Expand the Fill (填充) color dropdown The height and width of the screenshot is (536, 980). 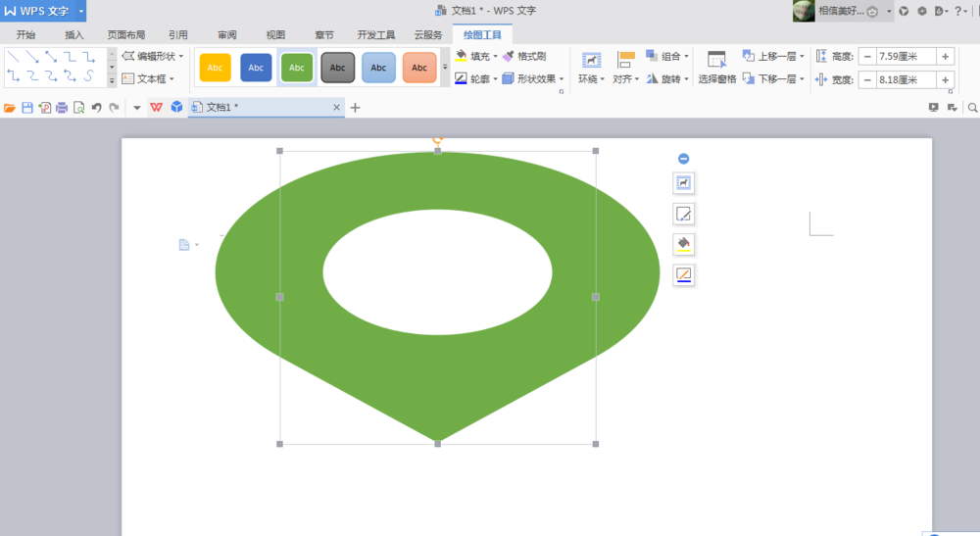pos(496,57)
